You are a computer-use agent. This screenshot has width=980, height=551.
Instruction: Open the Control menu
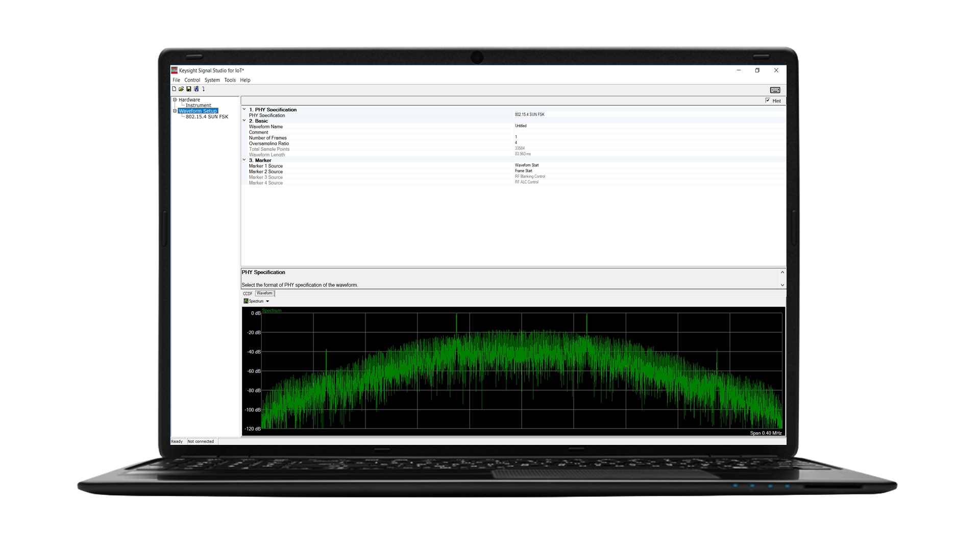tap(193, 80)
